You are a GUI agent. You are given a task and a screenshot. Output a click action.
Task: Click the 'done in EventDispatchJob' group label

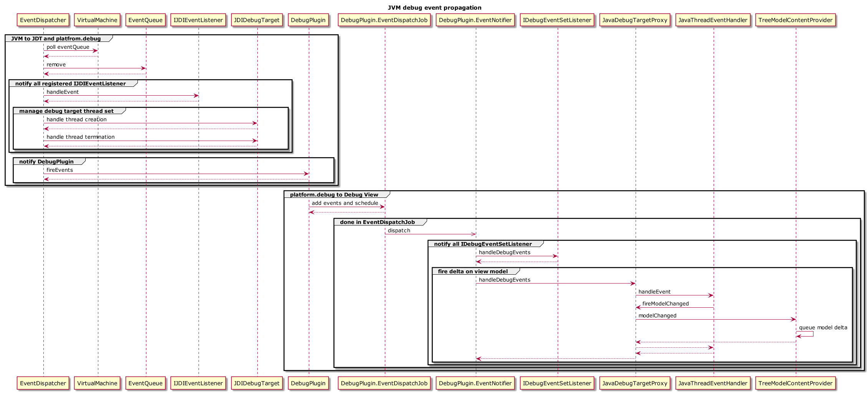coord(378,222)
